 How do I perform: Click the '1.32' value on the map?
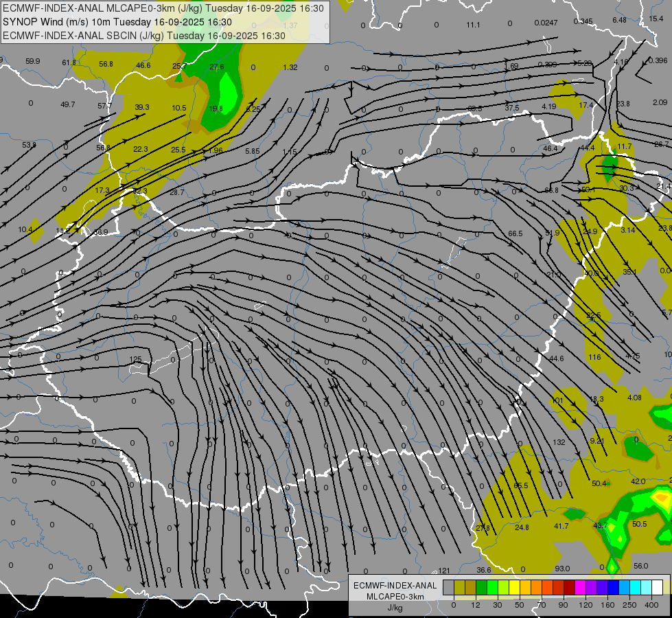290,67
